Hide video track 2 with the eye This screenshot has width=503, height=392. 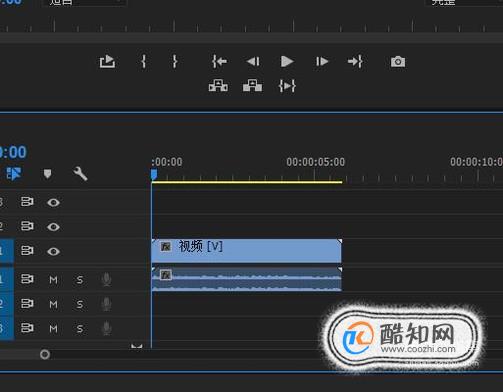53,227
